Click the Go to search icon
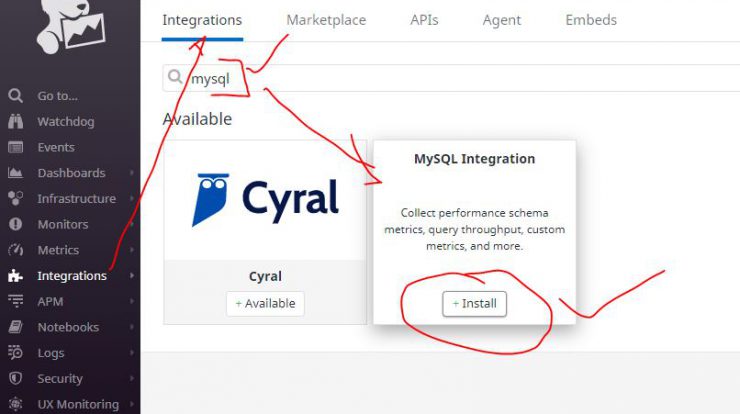Screen dimensions: 740x414 [x=15, y=96]
